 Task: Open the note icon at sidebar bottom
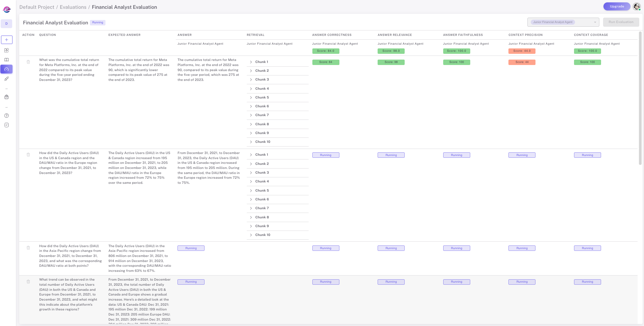click(6, 125)
